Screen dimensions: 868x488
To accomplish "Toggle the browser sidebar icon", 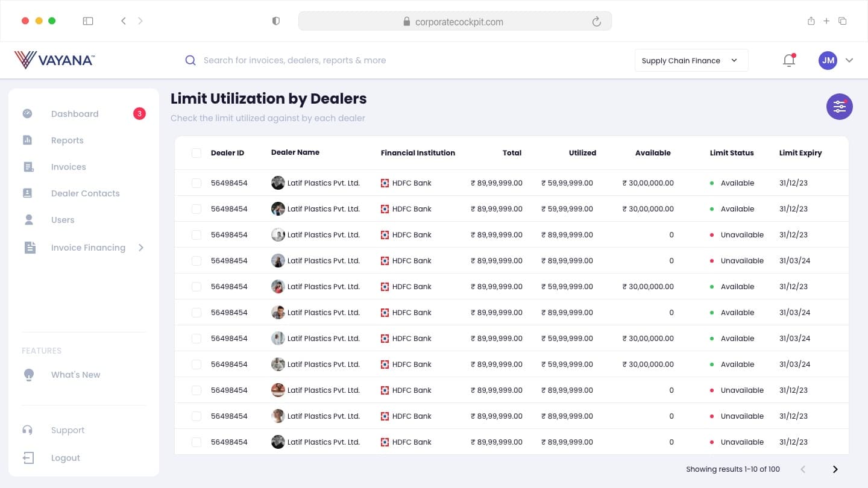I will point(88,21).
